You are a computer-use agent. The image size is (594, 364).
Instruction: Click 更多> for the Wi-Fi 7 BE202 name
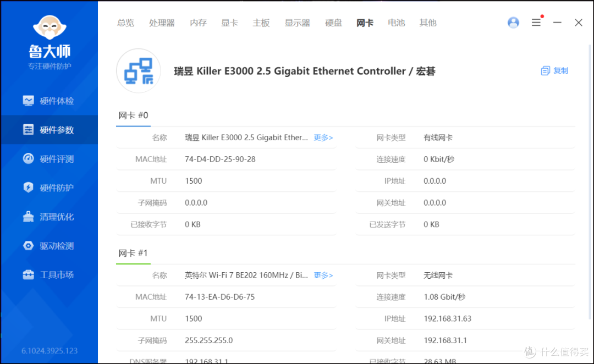(323, 275)
